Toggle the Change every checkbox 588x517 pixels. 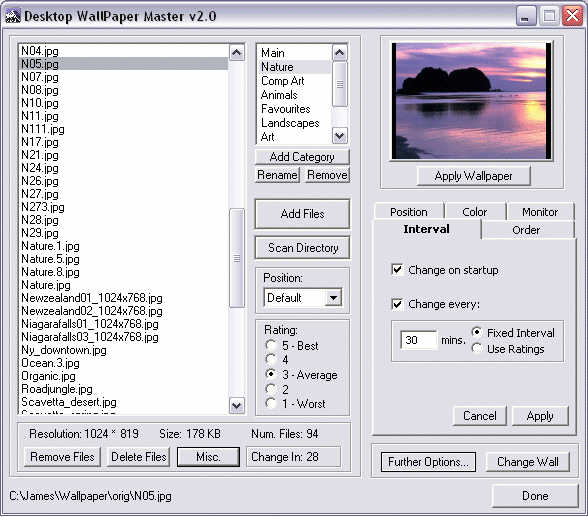tap(397, 304)
